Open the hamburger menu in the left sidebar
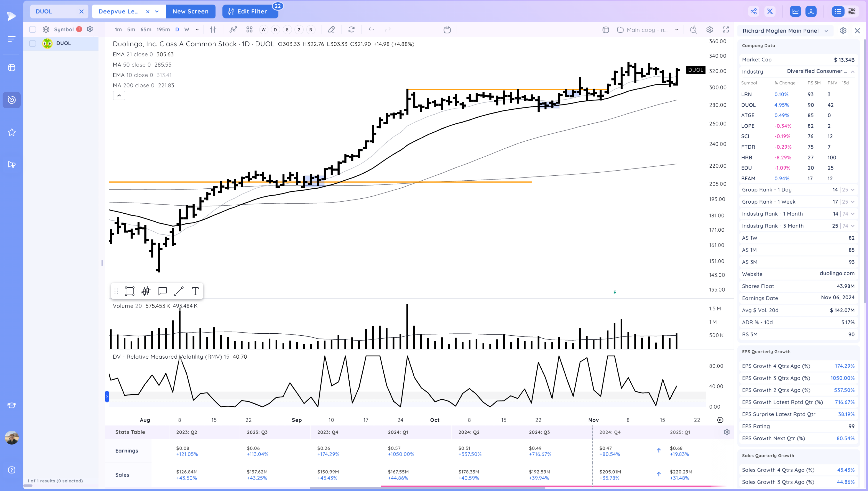This screenshot has width=868, height=491. tap(12, 39)
